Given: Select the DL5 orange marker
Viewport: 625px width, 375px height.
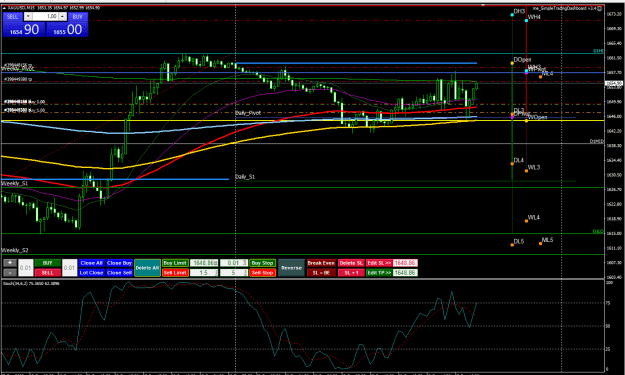Looking at the screenshot, I should click(x=512, y=245).
